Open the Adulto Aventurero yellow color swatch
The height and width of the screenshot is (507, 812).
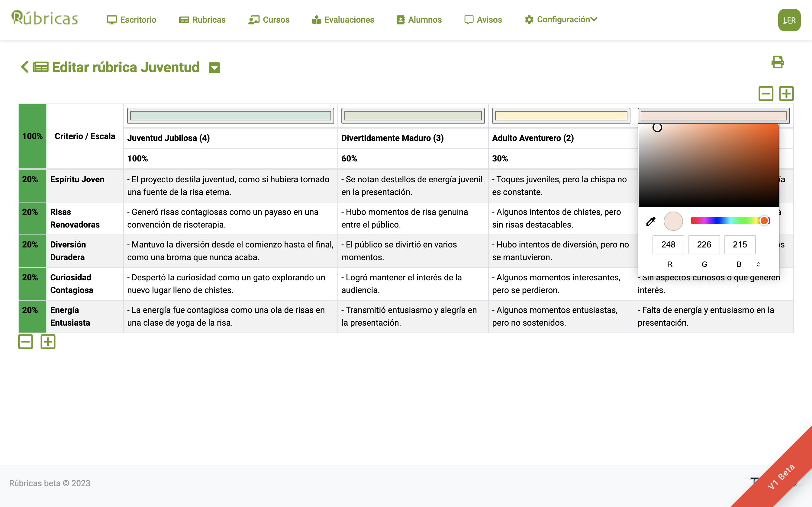coord(561,116)
